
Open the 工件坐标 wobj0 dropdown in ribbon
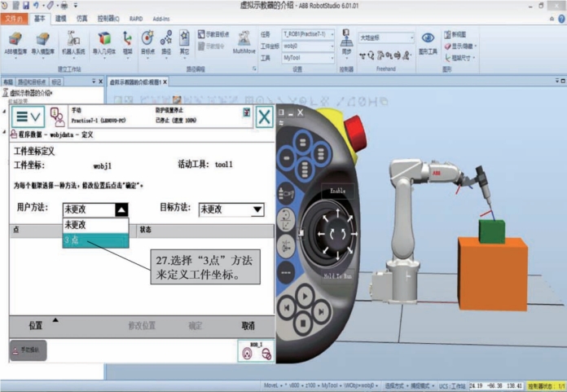click(x=309, y=46)
